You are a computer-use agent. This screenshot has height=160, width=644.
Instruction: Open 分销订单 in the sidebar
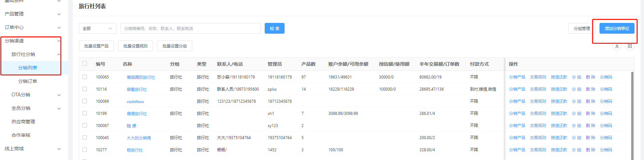28,81
